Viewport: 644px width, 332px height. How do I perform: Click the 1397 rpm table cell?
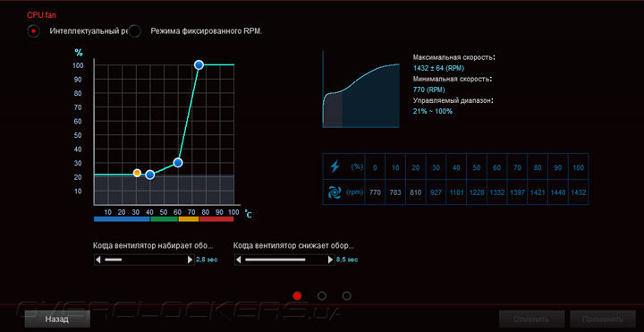[518, 192]
